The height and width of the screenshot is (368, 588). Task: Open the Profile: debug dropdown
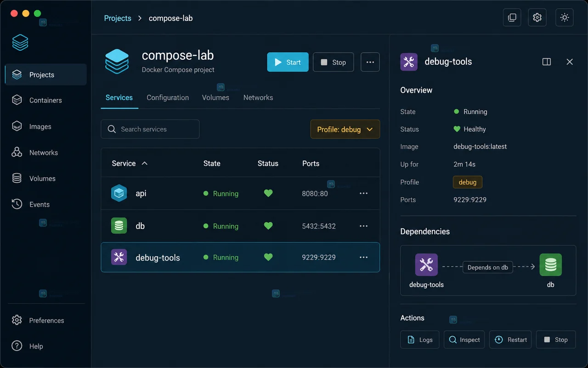[345, 129]
